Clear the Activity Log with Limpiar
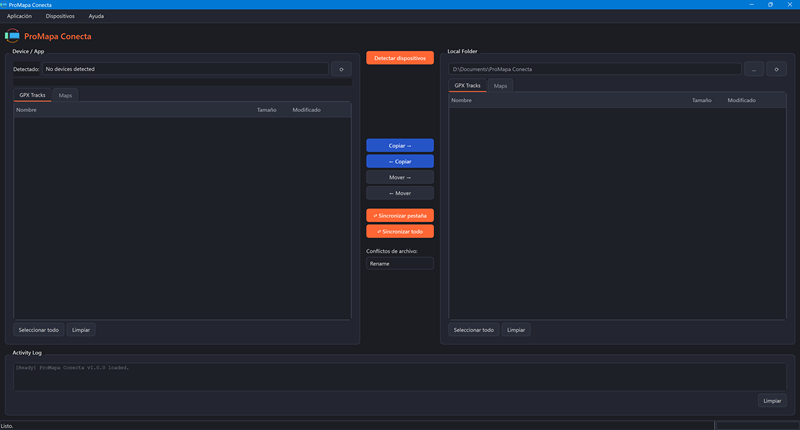The image size is (800, 430). [772, 400]
